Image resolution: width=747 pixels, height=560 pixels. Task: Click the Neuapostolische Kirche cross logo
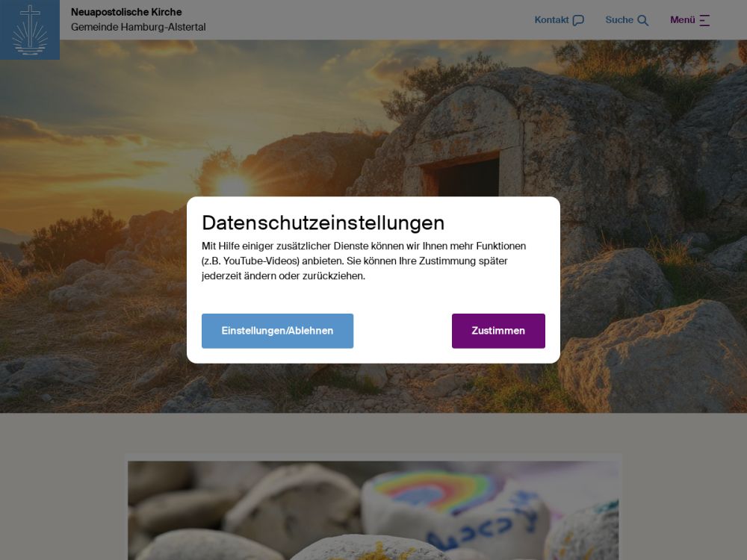[x=30, y=30]
